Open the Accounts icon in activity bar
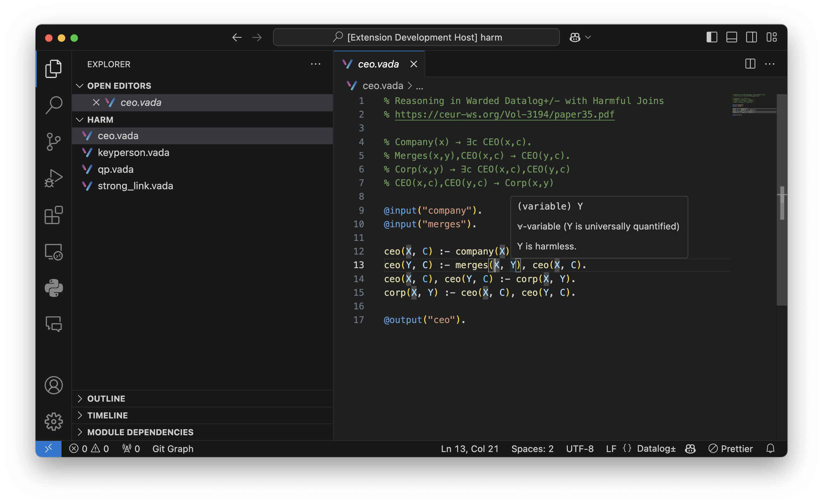 click(54, 385)
